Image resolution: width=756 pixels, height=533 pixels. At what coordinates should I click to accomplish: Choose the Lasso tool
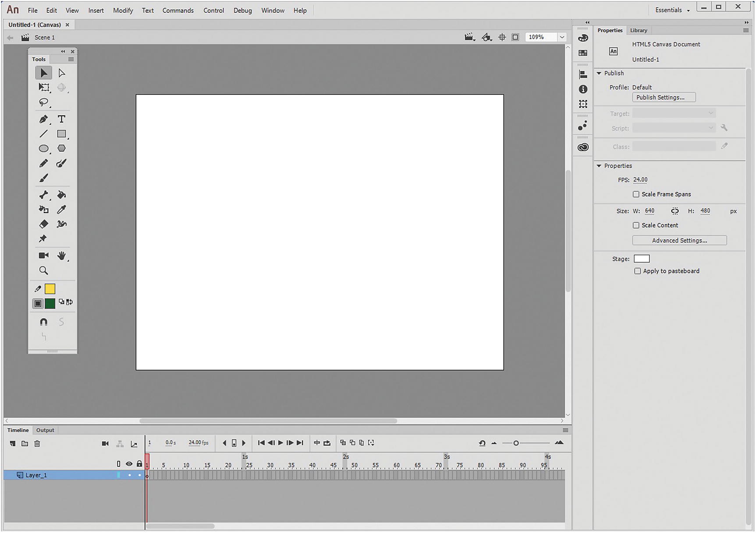pos(43,103)
